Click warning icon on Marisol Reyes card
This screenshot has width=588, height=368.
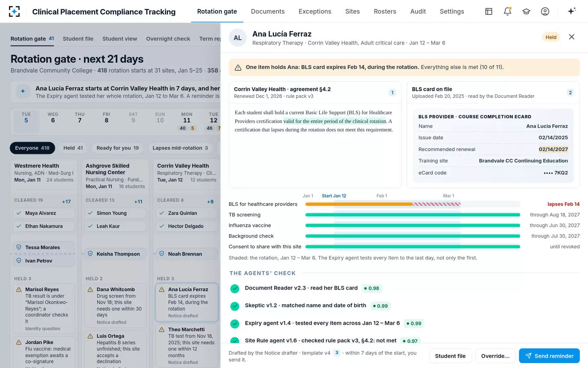(x=19, y=289)
